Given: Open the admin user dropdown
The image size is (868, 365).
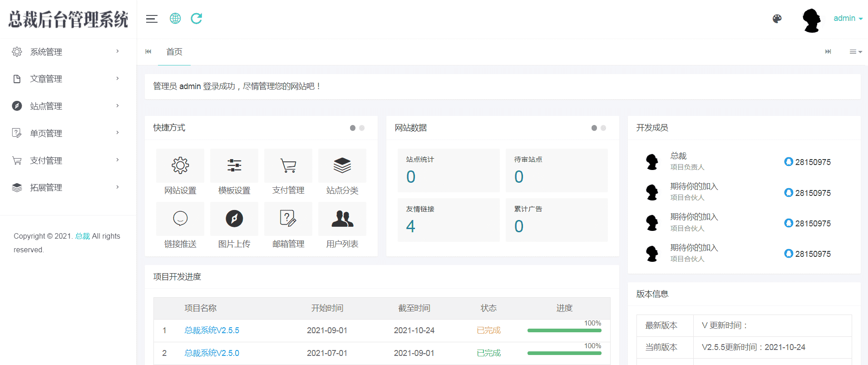Looking at the screenshot, I should coord(848,19).
